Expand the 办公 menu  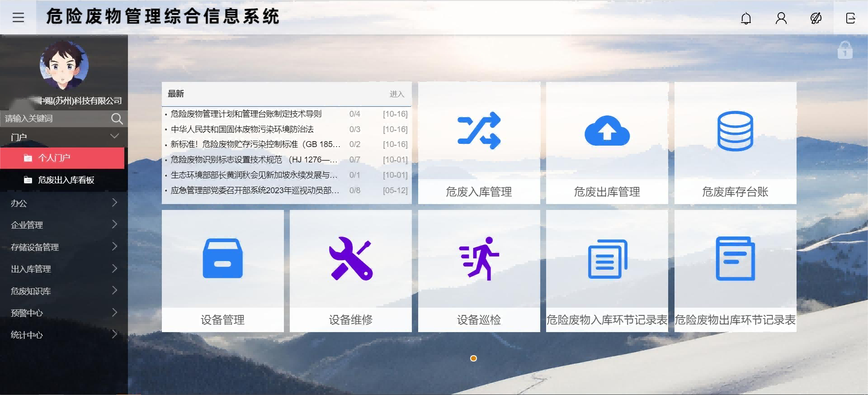pos(64,203)
